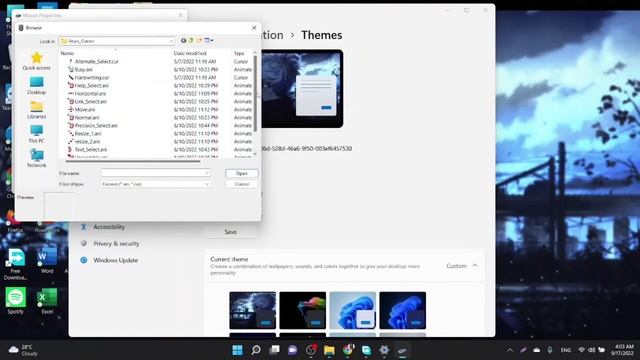Click OneDrive cloud icon in system tray
Viewport: 640px width, 360px height.
(537, 350)
